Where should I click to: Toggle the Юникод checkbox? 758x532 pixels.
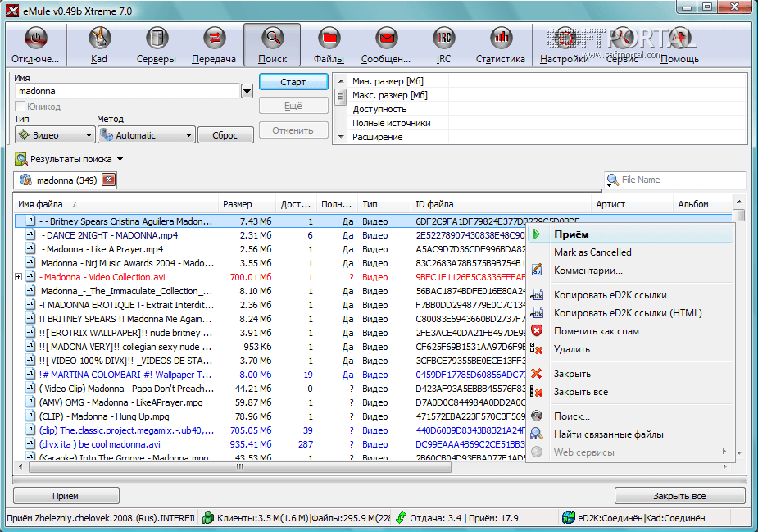(x=20, y=107)
